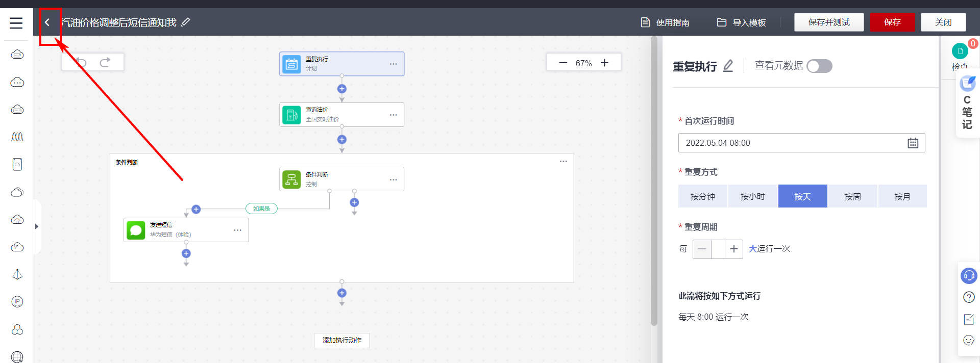Toggle 查看元数据 switch
Viewport: 980px width, 363px height.
(x=819, y=66)
